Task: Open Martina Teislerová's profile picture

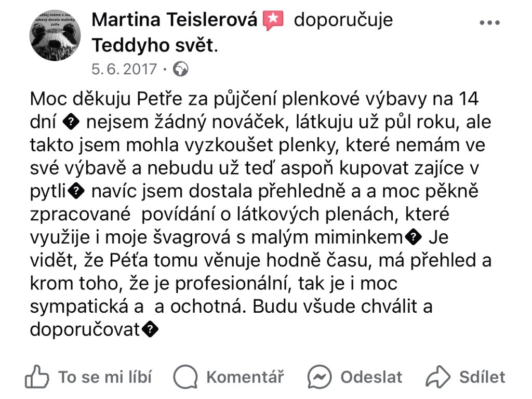Action: coord(55,35)
